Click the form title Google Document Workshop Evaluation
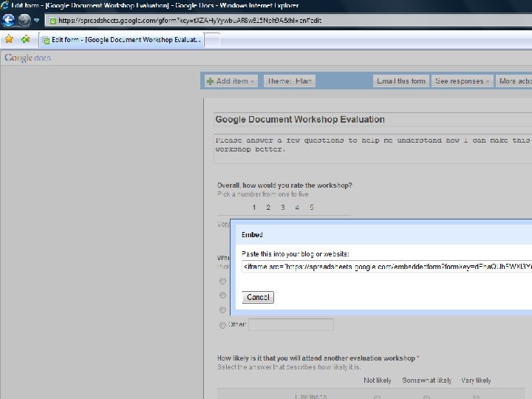532x399 pixels. [x=373, y=120]
